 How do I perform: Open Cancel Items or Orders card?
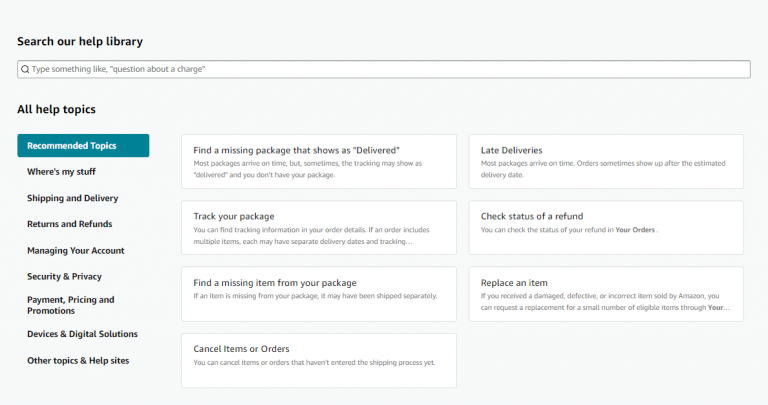(319, 360)
